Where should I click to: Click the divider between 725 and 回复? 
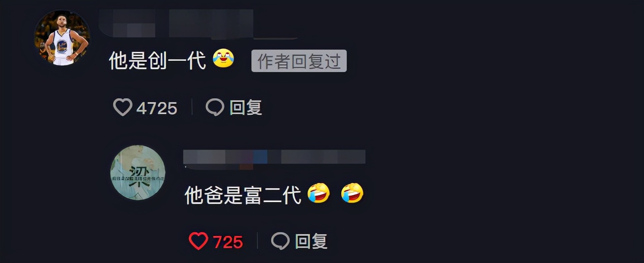pyautogui.click(x=258, y=241)
